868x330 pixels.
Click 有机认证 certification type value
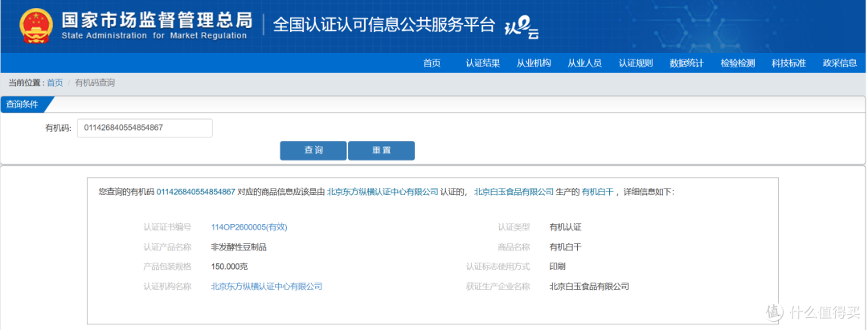coord(565,227)
